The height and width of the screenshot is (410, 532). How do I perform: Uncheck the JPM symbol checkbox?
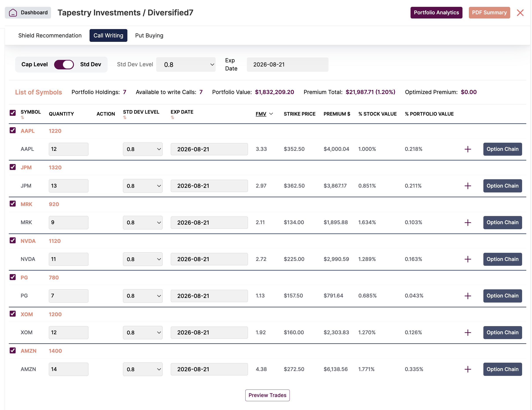click(x=13, y=167)
